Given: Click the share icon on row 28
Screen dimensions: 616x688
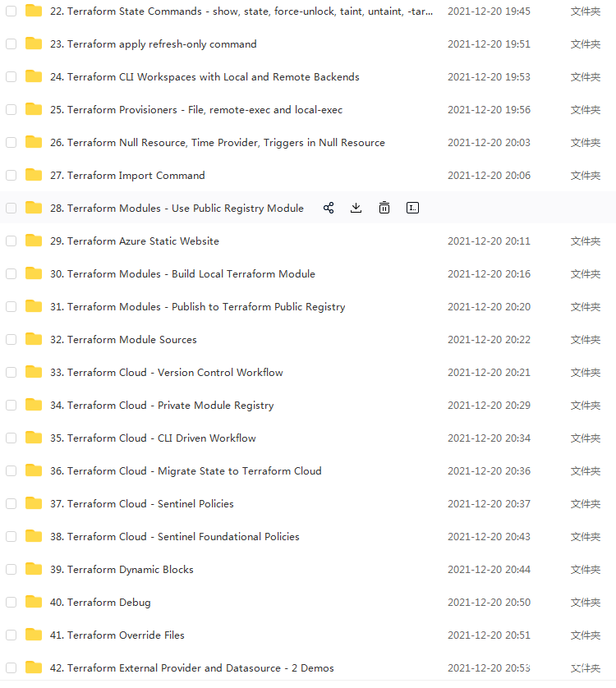Looking at the screenshot, I should click(329, 208).
